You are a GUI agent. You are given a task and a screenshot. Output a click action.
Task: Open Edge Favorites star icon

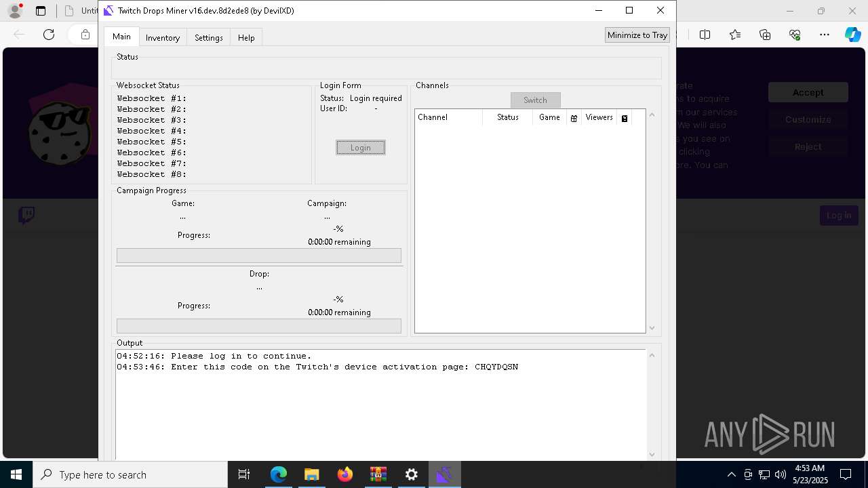coord(735,35)
